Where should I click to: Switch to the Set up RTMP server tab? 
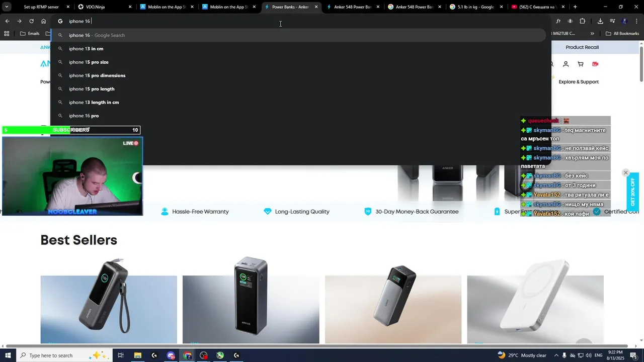point(41,7)
